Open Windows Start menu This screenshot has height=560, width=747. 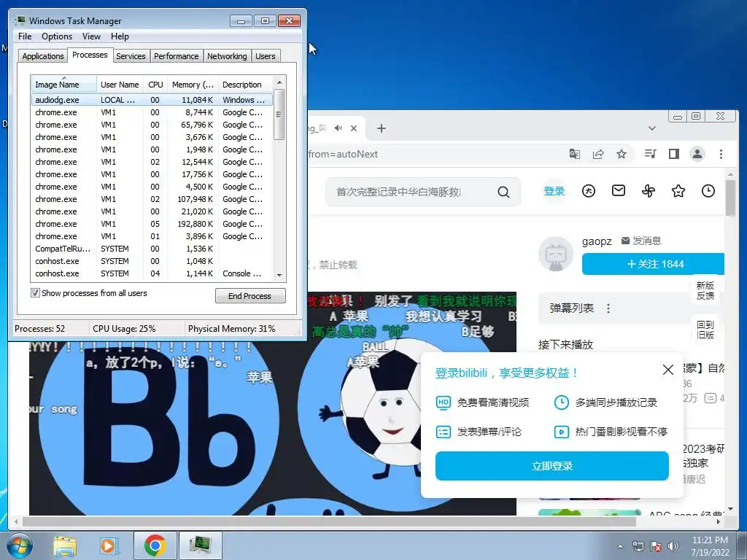click(20, 545)
